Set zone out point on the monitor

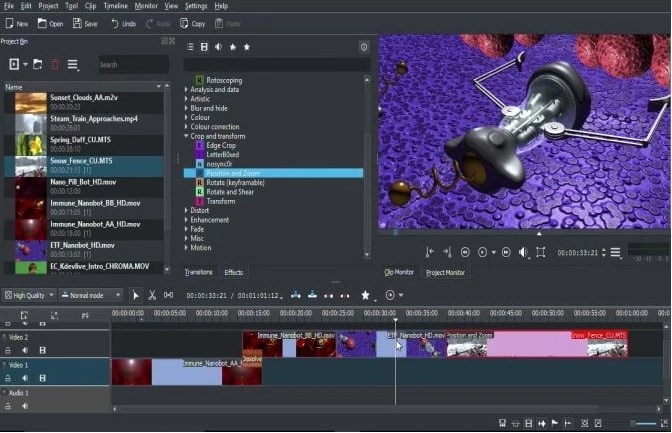click(x=447, y=253)
